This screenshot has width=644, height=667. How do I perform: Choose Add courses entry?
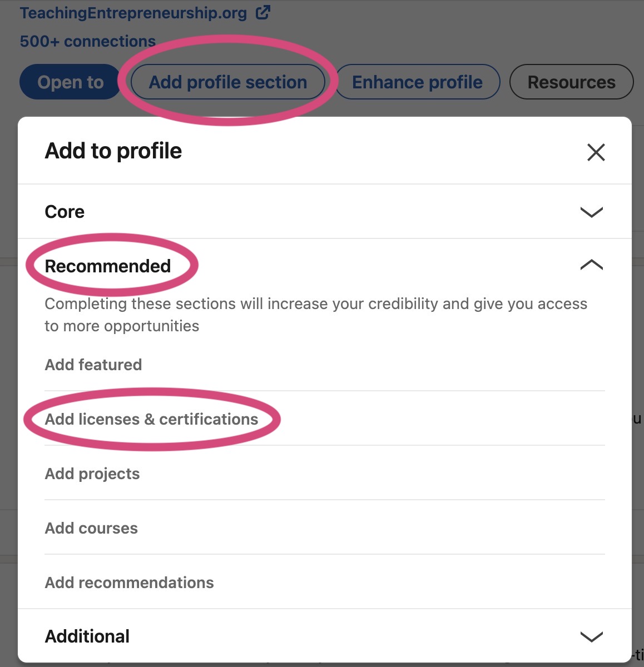(91, 528)
